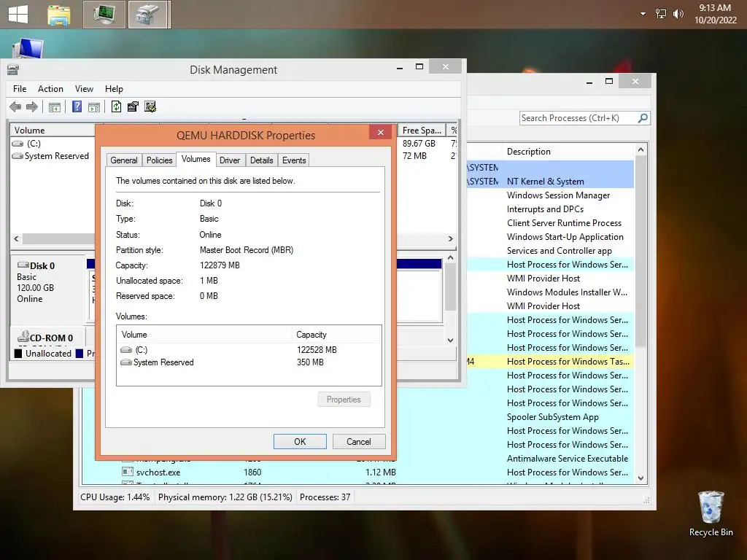The image size is (747, 560).
Task: Click the search magnifier icon in process window
Action: click(x=643, y=117)
